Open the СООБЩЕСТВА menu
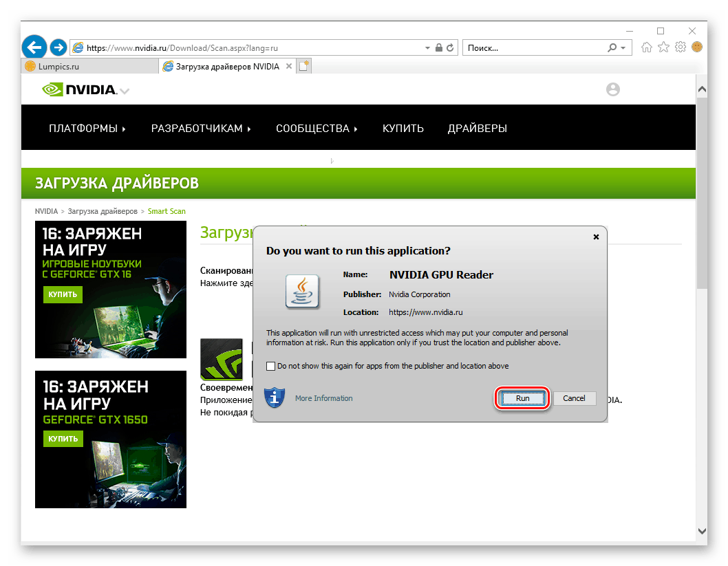This screenshot has height=566, width=728. click(317, 129)
